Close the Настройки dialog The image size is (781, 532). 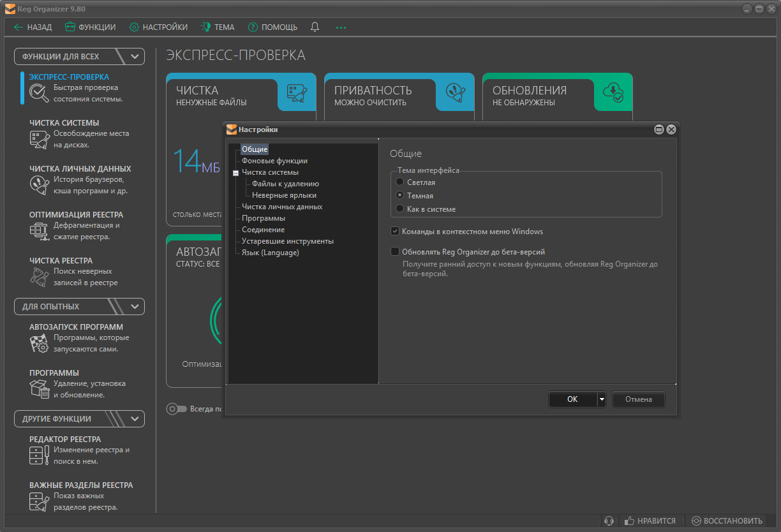pos(671,129)
